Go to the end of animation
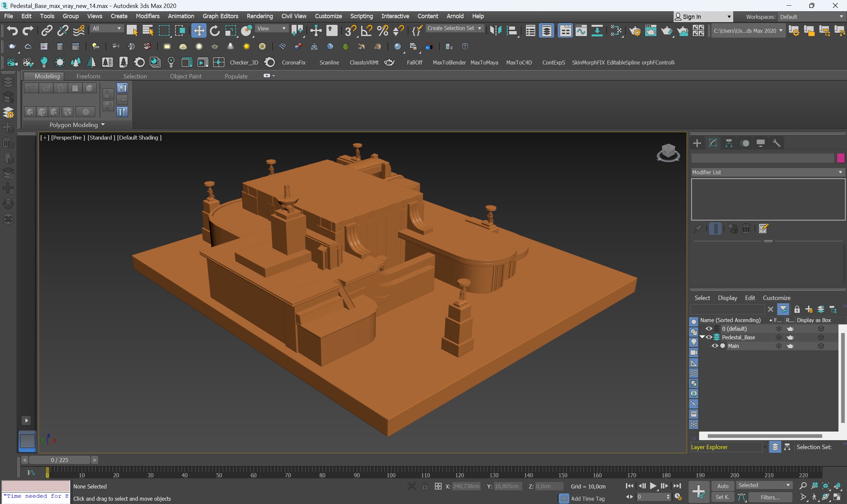The width and height of the screenshot is (847, 504). coord(677,486)
